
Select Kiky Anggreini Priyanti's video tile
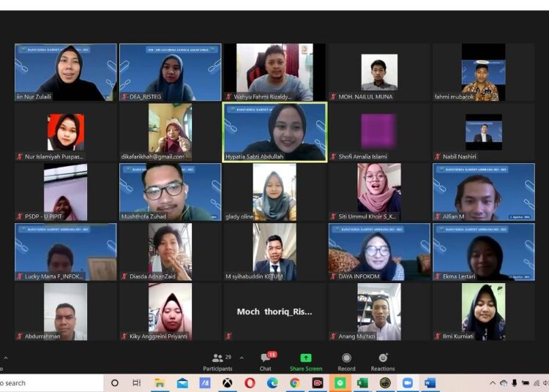coord(170,312)
